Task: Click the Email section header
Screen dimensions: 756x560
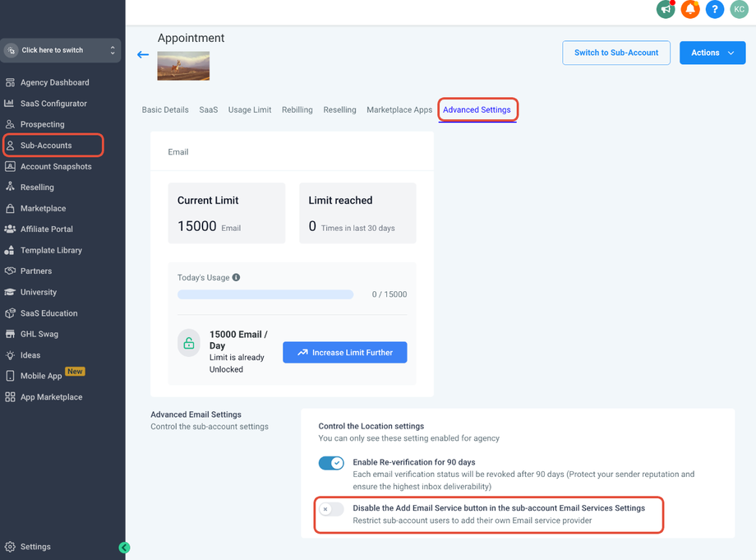Action: pyautogui.click(x=178, y=152)
